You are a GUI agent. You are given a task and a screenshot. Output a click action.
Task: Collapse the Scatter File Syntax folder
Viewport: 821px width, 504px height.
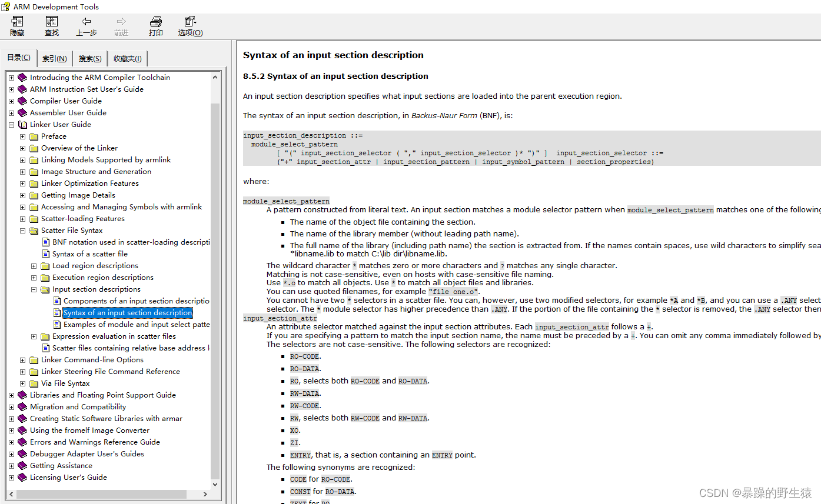click(22, 230)
